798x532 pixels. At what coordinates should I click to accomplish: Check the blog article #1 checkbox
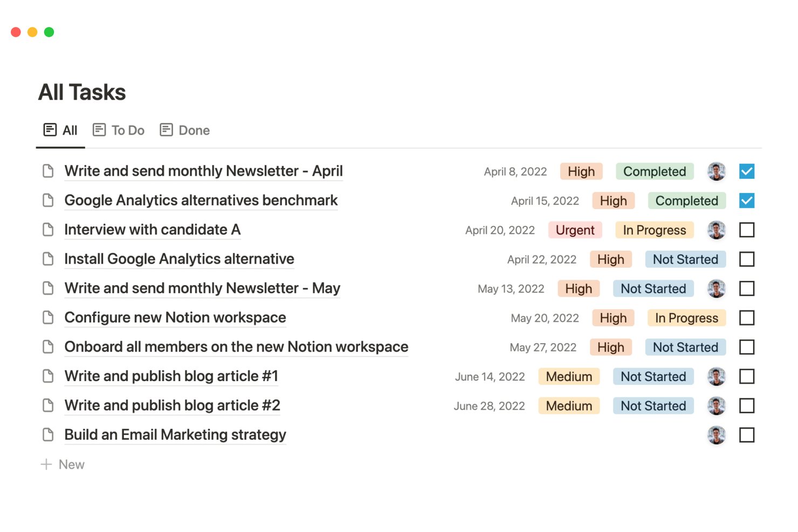747,376
